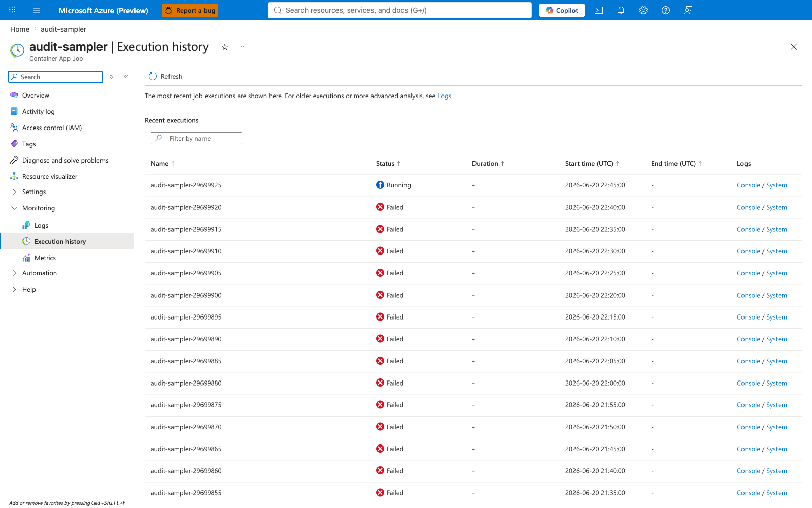The width and height of the screenshot is (812, 508).
Task: Sort executions by Name column
Action: pyautogui.click(x=163, y=163)
